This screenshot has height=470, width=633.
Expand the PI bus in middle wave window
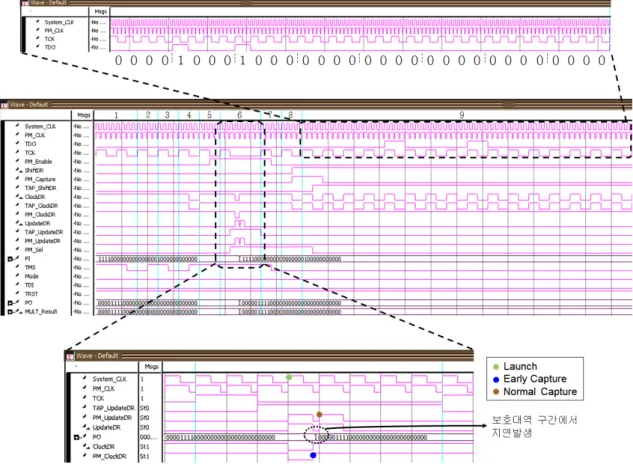[x=10, y=259]
